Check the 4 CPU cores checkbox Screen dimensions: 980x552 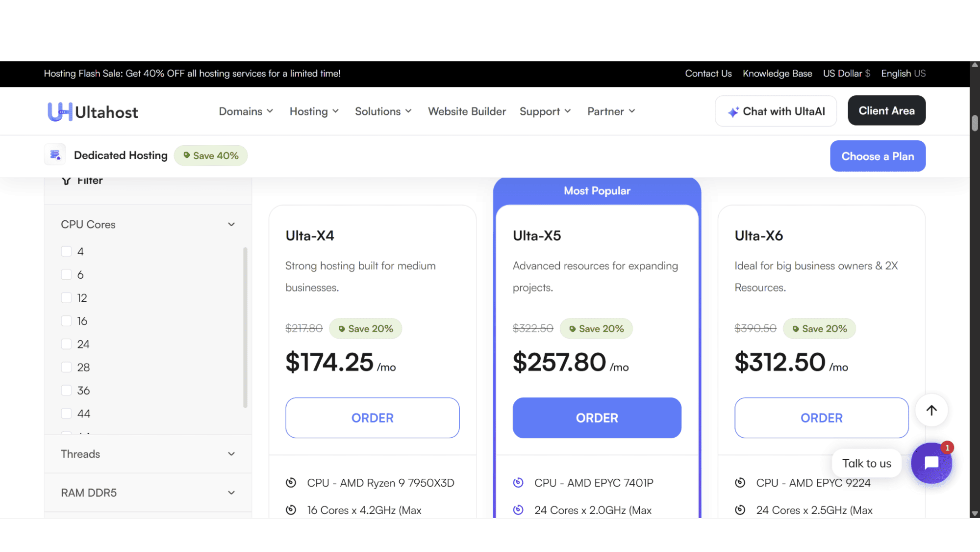tap(66, 251)
